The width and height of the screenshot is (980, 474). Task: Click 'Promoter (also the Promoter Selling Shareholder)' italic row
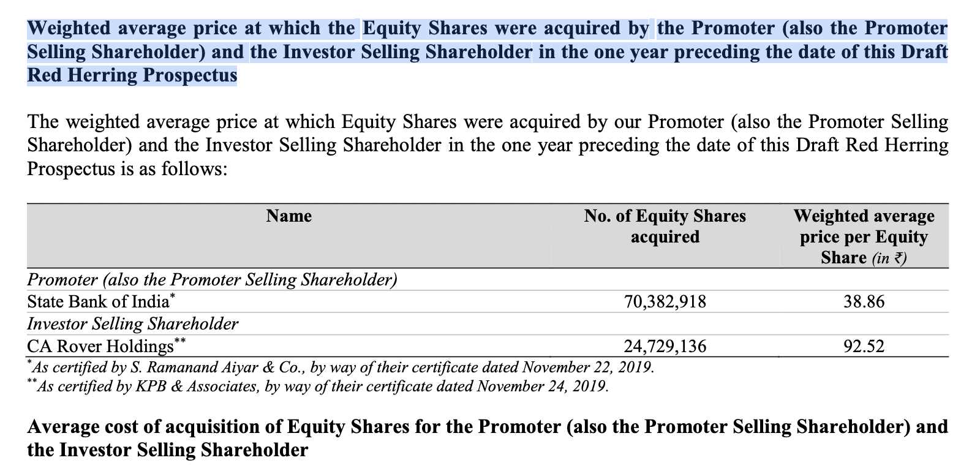click(213, 280)
